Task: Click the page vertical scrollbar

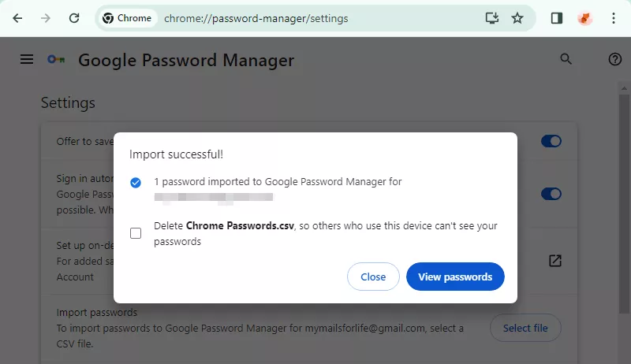Action: tap(624, 203)
